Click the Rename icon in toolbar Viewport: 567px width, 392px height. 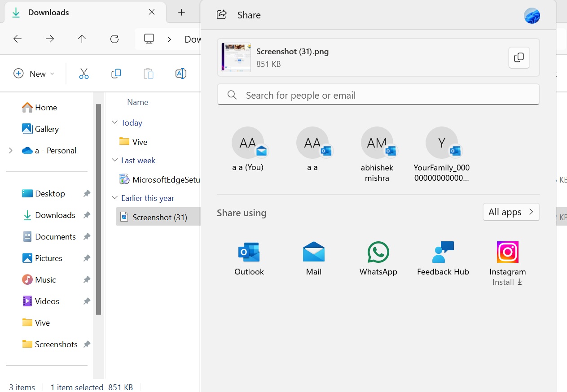[181, 74]
